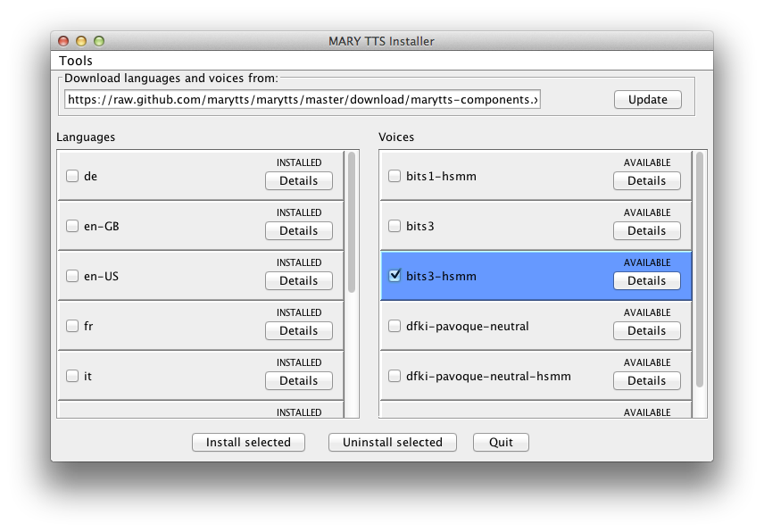
Task: Show Details for the bits3 voice
Action: pos(646,231)
